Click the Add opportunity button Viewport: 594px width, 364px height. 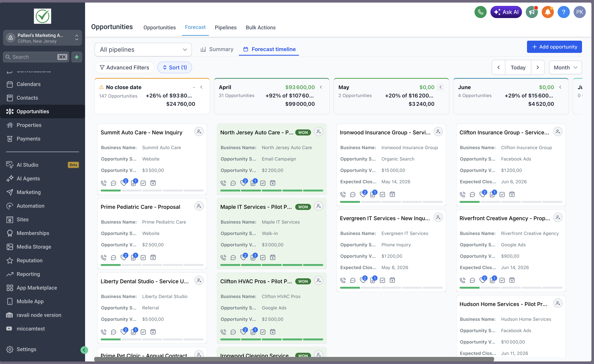tap(554, 47)
